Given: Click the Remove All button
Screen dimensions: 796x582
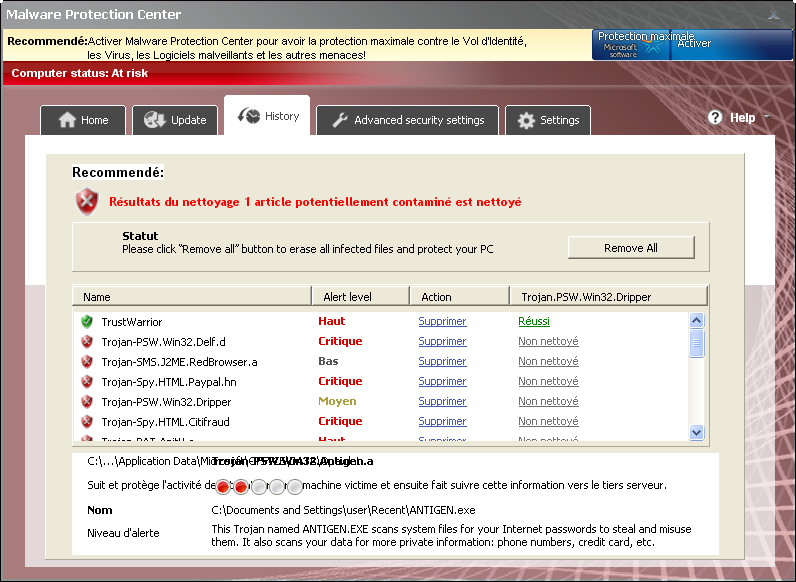Looking at the screenshot, I should 631,248.
